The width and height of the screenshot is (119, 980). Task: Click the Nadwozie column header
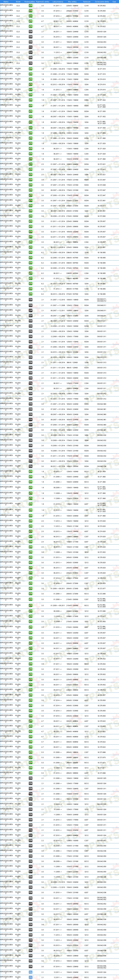pos(86,2)
